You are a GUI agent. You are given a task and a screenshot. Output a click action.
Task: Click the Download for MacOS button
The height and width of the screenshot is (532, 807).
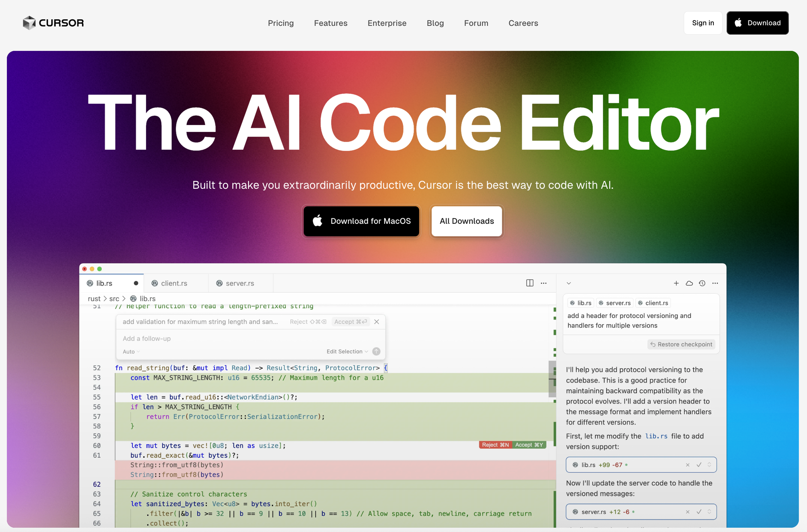click(x=361, y=221)
